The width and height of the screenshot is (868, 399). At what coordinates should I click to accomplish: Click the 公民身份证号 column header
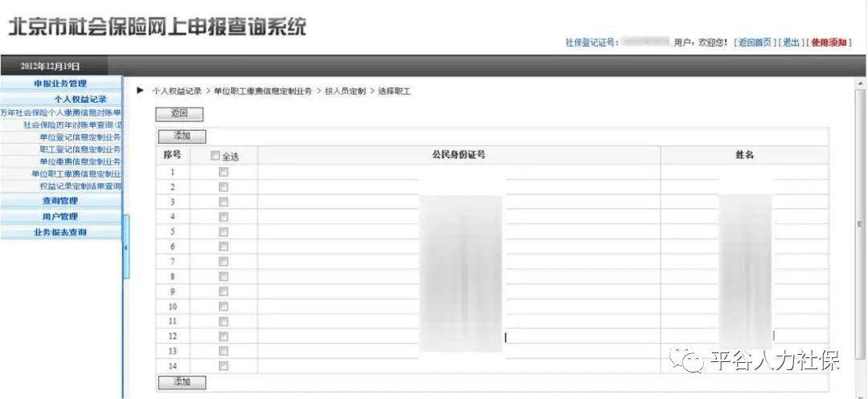pyautogui.click(x=459, y=155)
